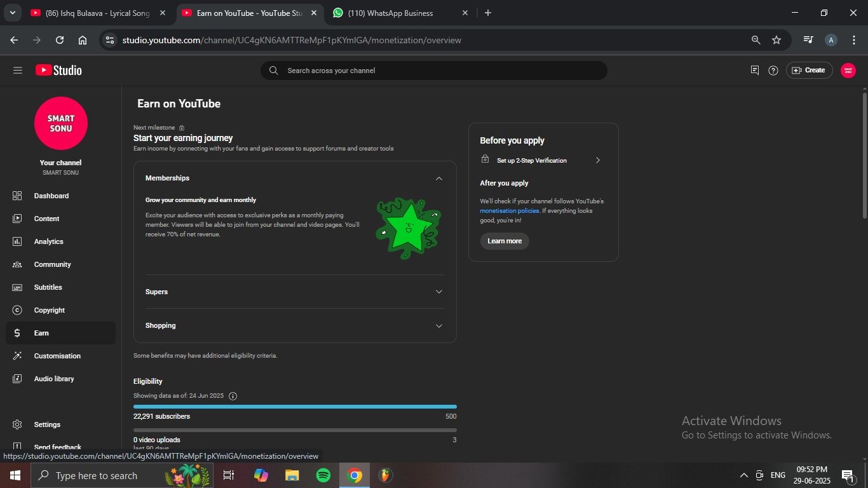Close the WhatsApp Business tab
The image size is (868, 488).
pyautogui.click(x=465, y=13)
